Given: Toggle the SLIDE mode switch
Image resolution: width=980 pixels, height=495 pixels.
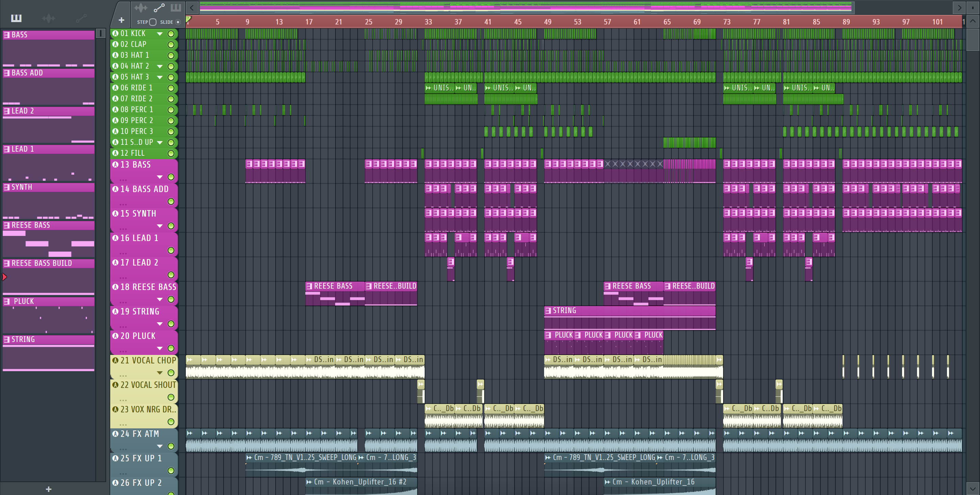Looking at the screenshot, I should pyautogui.click(x=178, y=22).
